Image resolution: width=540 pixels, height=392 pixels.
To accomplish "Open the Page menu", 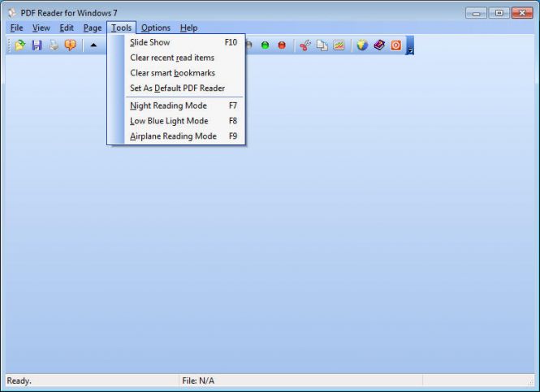I will click(93, 28).
